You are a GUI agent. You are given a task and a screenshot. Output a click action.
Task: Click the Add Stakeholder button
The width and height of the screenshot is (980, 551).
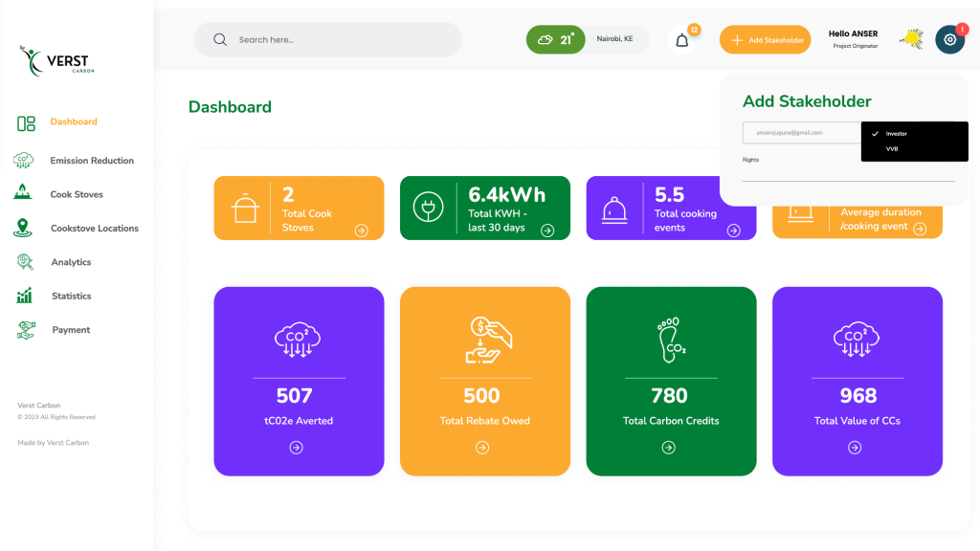pyautogui.click(x=765, y=40)
